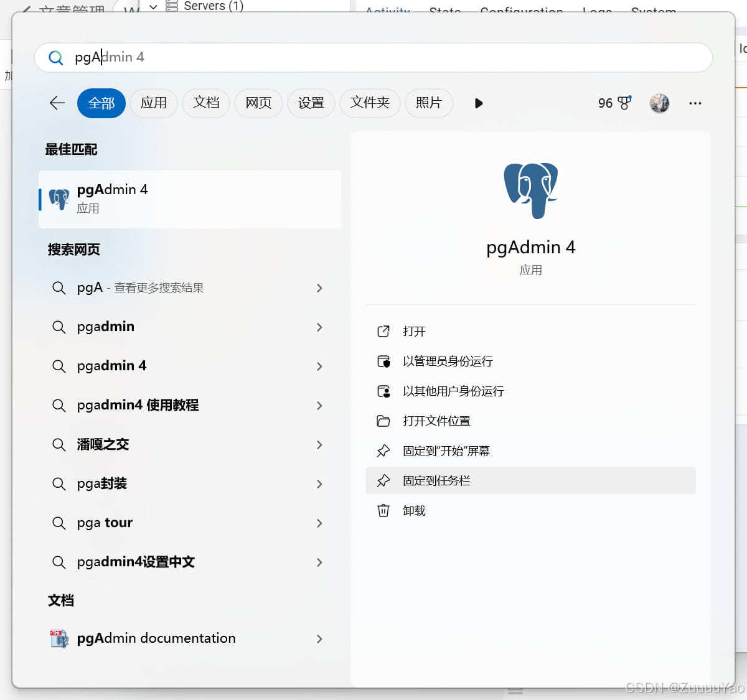The image size is (747, 700).
Task: Choose 固定到"开始"屏幕 for pgAdmin 4
Action: (x=530, y=451)
